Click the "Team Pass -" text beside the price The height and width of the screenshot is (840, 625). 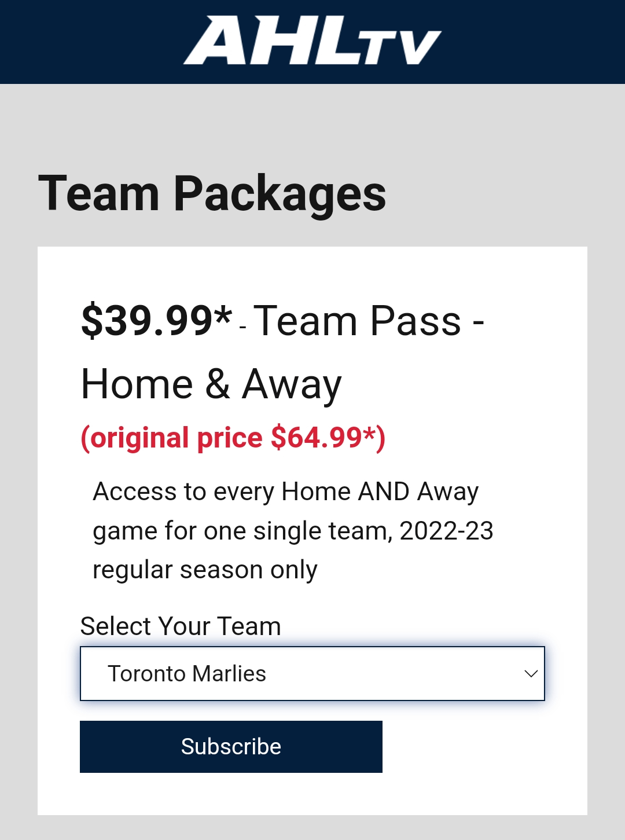(369, 321)
